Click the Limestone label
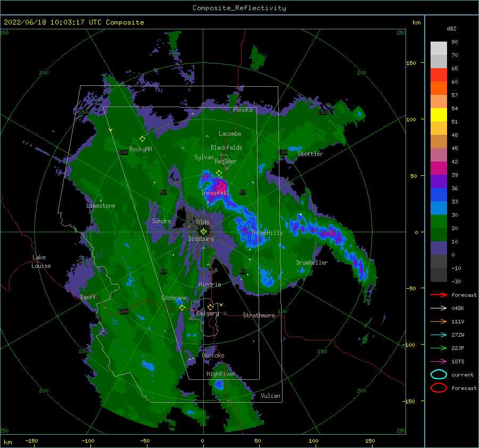Viewport: 479px width, 448px height. (101, 206)
